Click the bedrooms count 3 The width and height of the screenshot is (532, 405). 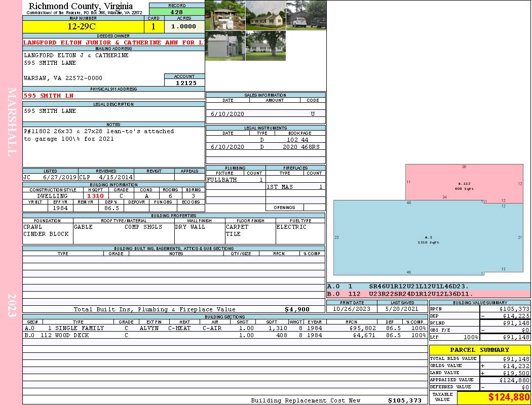[194, 196]
